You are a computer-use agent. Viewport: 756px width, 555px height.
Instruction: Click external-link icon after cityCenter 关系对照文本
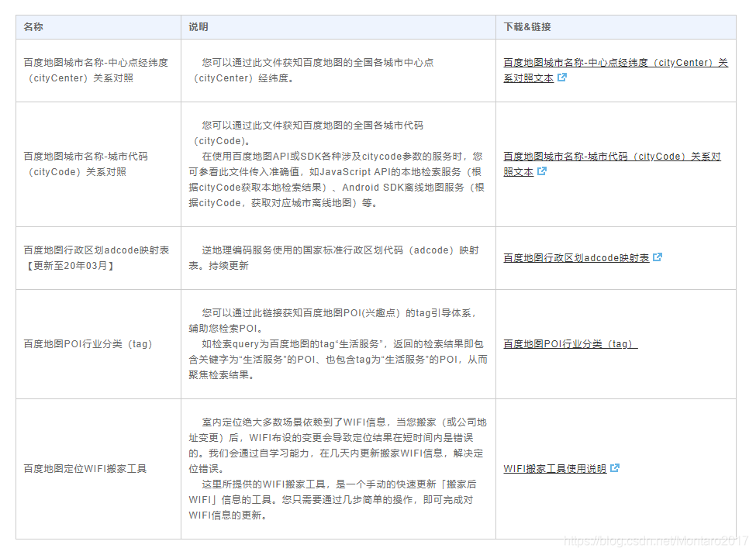click(x=562, y=78)
